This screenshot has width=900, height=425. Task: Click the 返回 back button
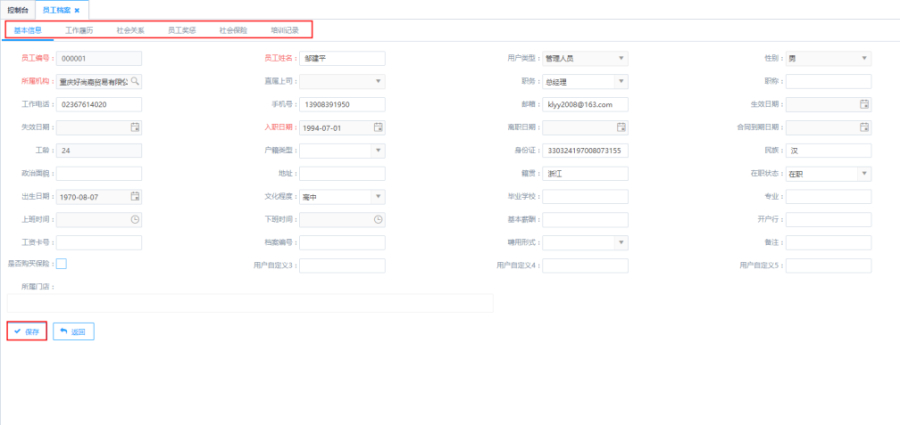coord(74,331)
